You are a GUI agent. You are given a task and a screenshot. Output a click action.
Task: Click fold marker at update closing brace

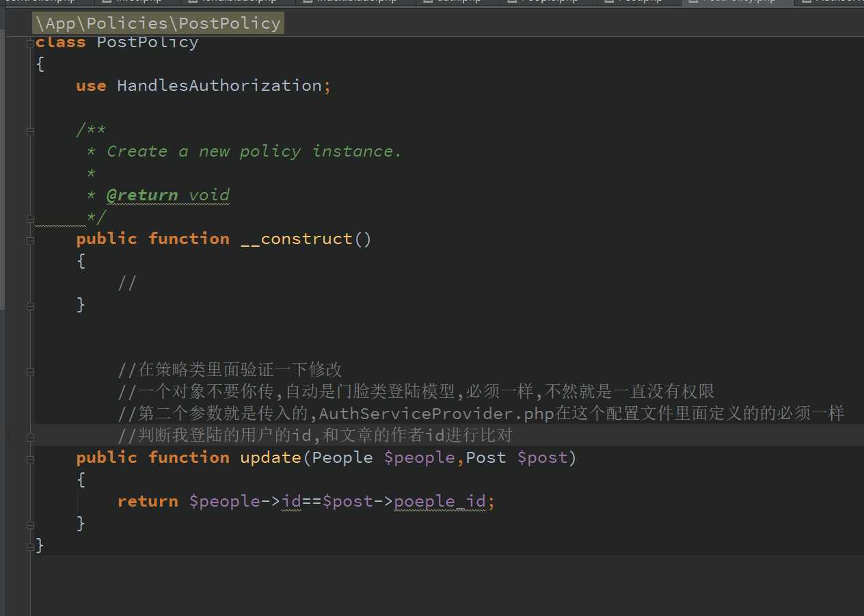coord(30,524)
